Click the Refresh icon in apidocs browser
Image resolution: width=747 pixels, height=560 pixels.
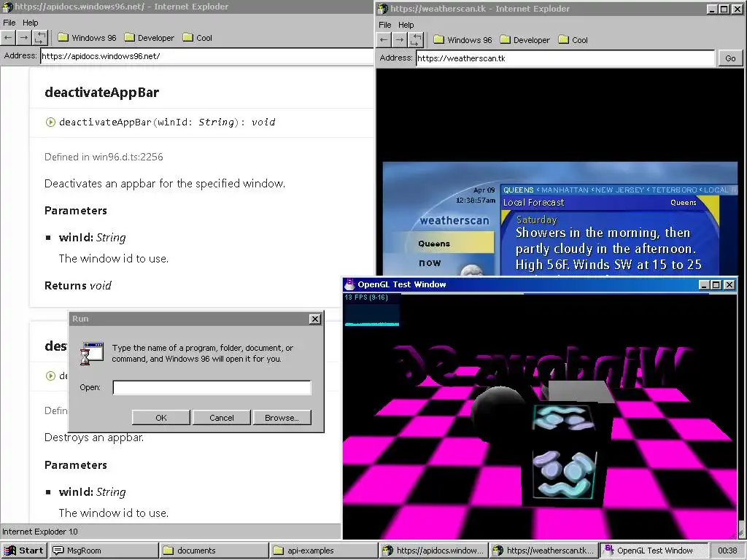[x=41, y=38]
